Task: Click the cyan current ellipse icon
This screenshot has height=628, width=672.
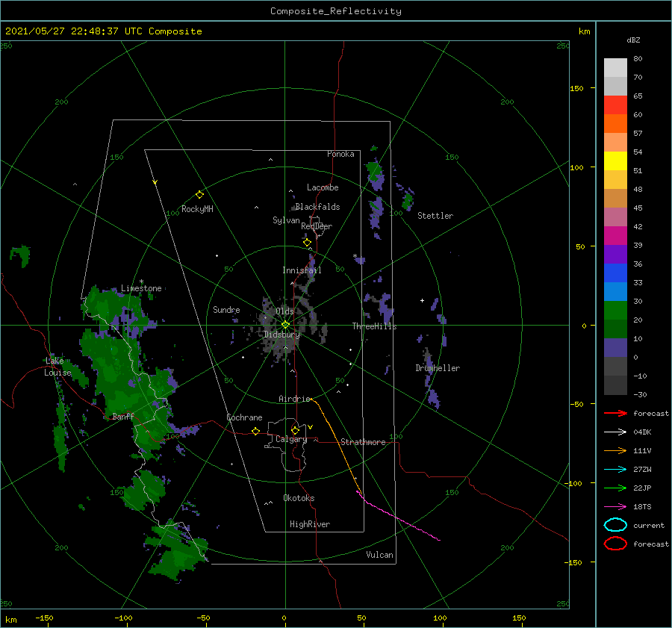Action: click(x=615, y=525)
